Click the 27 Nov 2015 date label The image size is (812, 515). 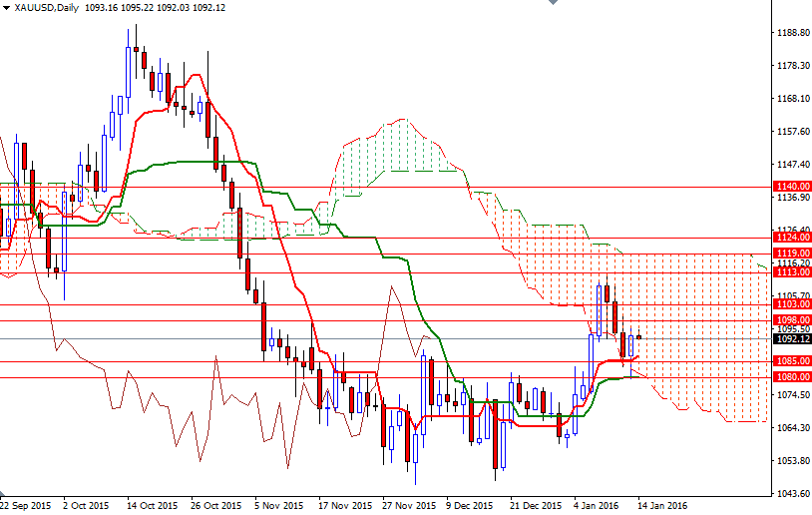tap(409, 505)
